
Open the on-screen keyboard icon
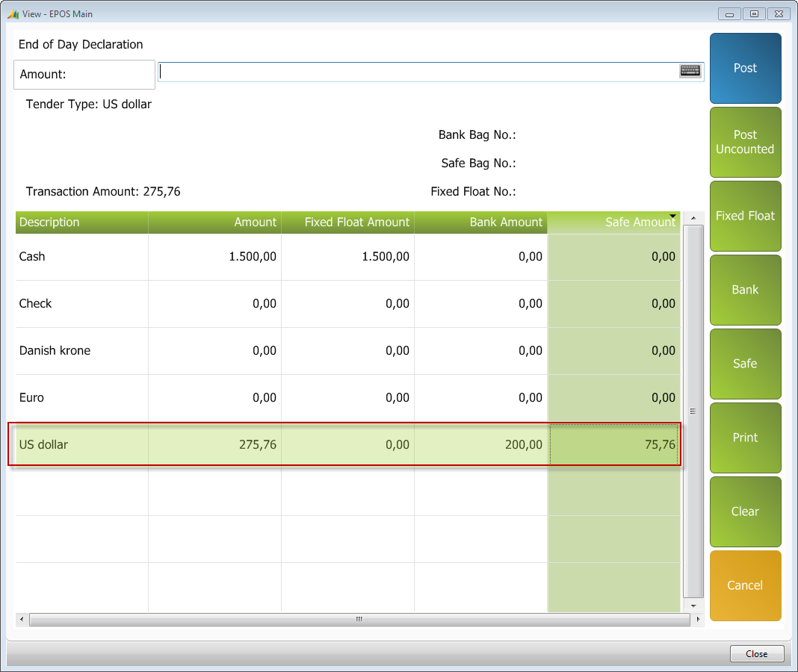[x=690, y=71]
